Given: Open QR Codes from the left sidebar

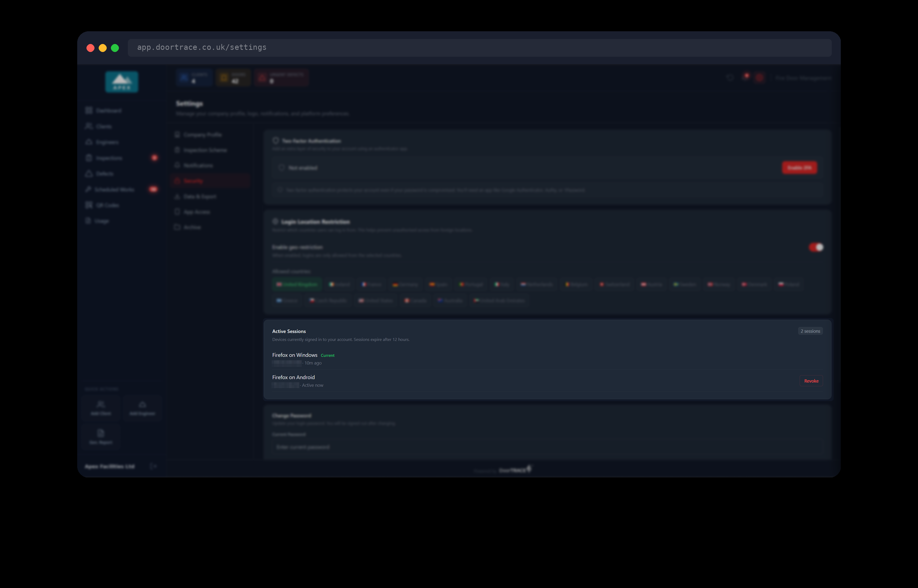Looking at the screenshot, I should click(122, 205).
